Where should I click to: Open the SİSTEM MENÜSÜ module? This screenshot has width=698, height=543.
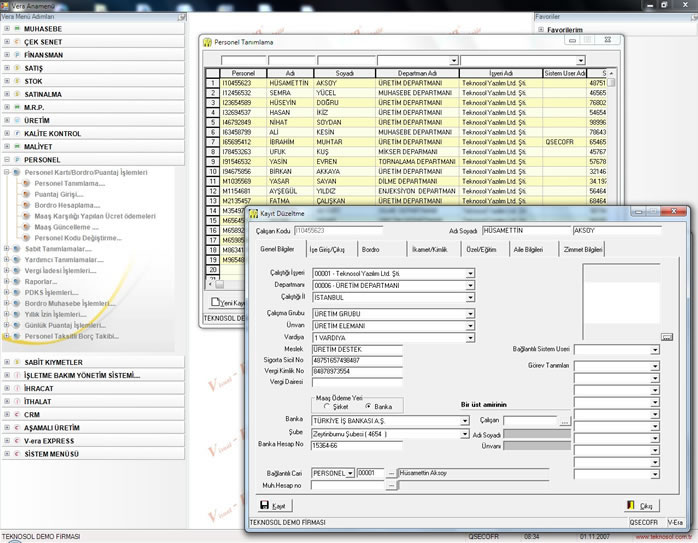[x=93, y=454]
